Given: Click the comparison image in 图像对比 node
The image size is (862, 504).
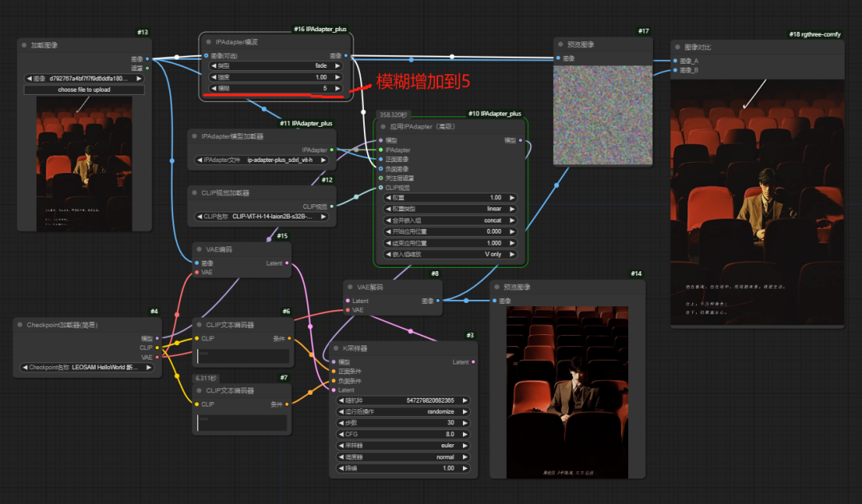Looking at the screenshot, I should tap(757, 202).
